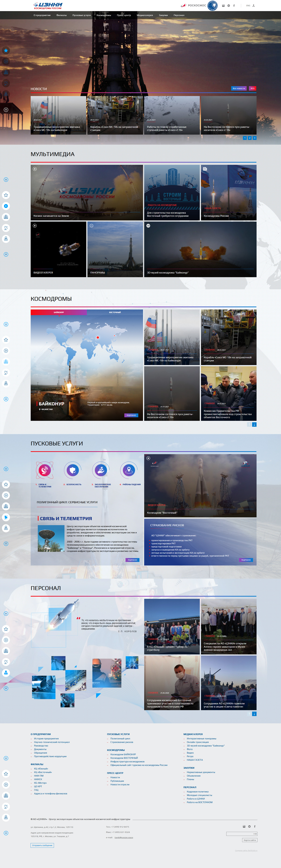The image size is (281, 868).
Task: Open the Пусковые услуги menu item
Action: tap(81, 15)
